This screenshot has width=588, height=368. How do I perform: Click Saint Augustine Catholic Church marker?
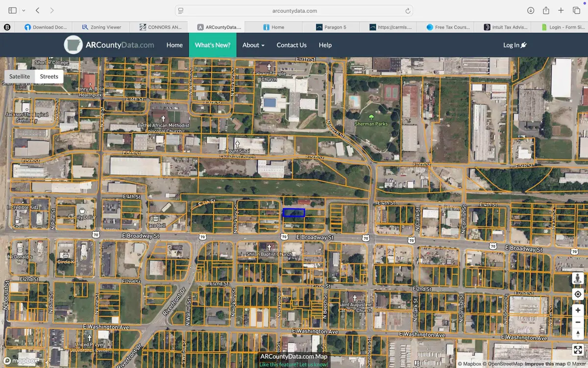(355, 298)
